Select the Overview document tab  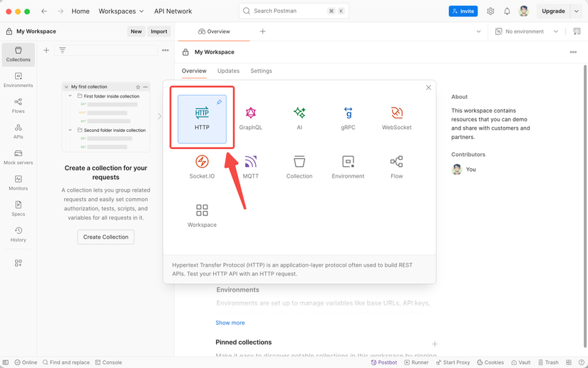[214, 31]
